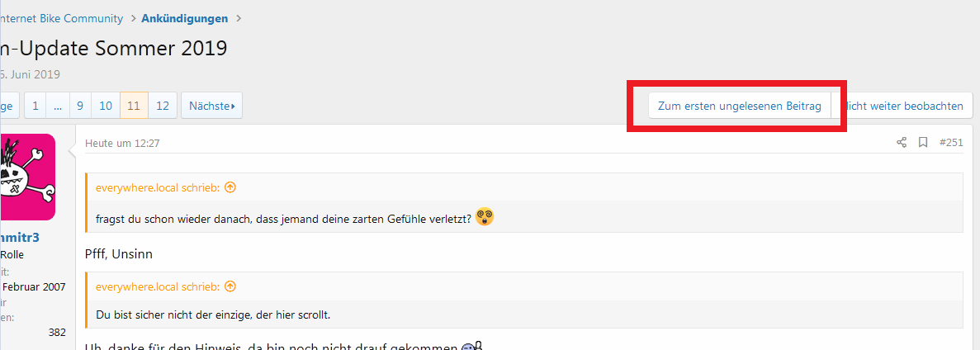Open the Internet Bike Community breadcrumb
This screenshot has width=980, height=350.
click(x=61, y=18)
